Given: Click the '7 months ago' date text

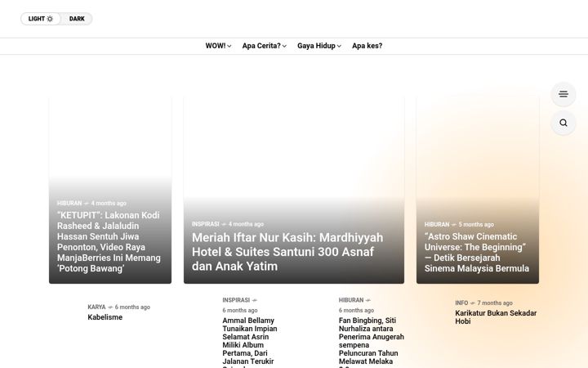Looking at the screenshot, I should point(495,303).
